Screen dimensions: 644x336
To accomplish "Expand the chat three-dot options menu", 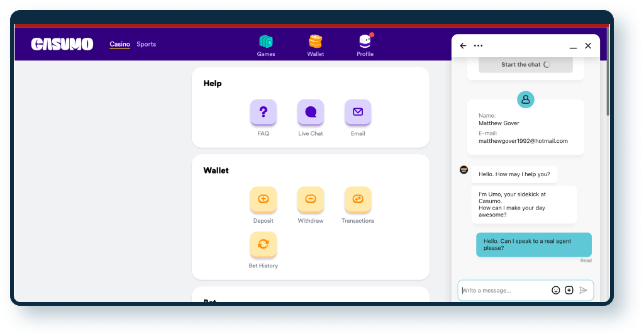I will pos(479,46).
